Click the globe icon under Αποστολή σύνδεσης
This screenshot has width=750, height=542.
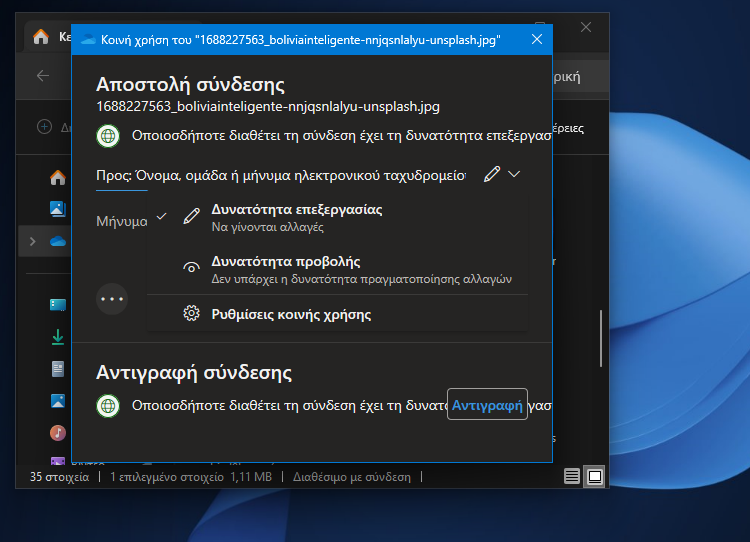tap(108, 136)
